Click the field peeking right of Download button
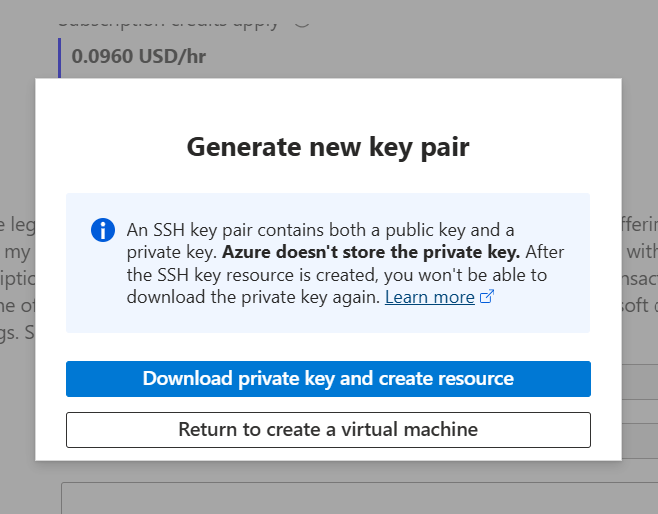The image size is (658, 514). click(639, 380)
